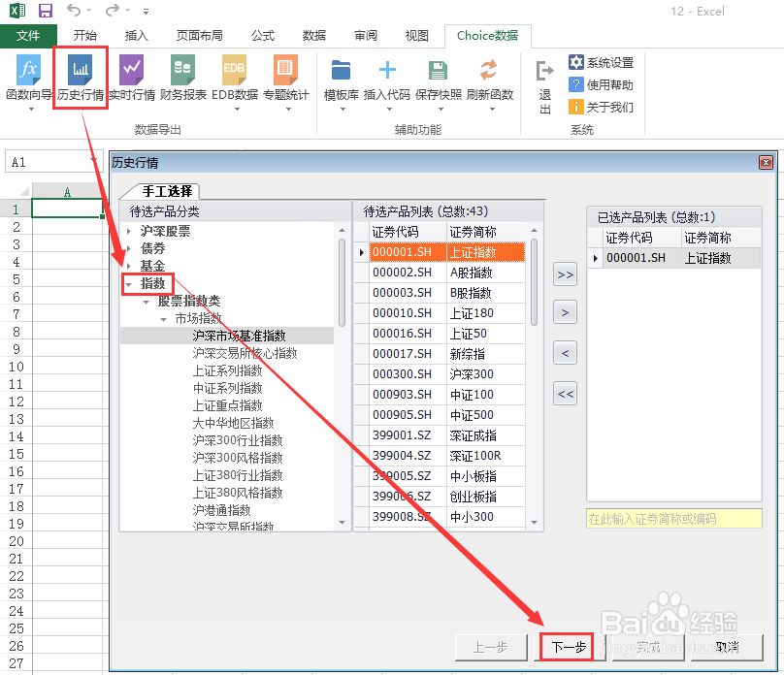Open the 专题统计 dropdown arrow
The width and height of the screenshot is (784, 675).
point(288,109)
